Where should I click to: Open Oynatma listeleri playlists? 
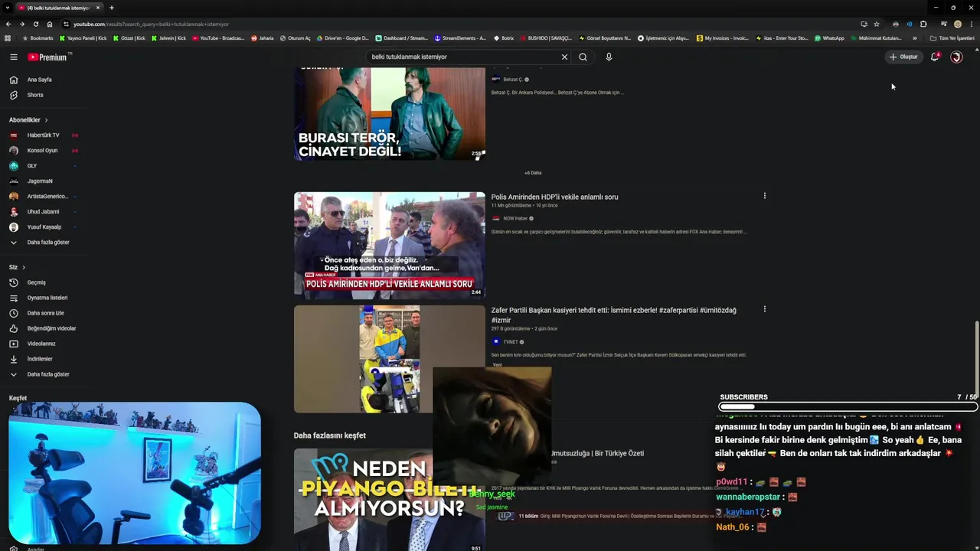coord(47,298)
